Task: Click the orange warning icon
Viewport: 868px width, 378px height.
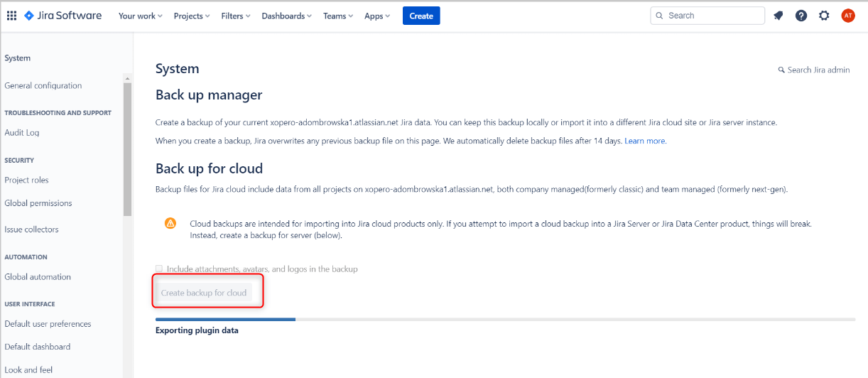Action: click(170, 223)
